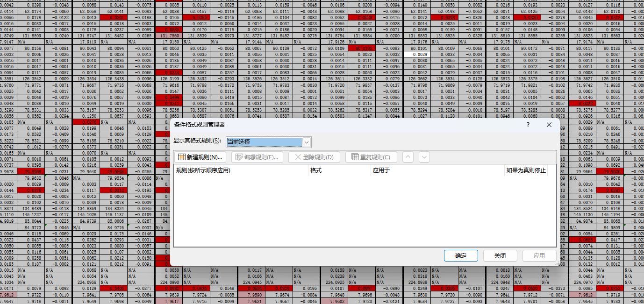Click the Delete Rule X icon
Viewport: 644px width, 304px height.
tap(297, 157)
